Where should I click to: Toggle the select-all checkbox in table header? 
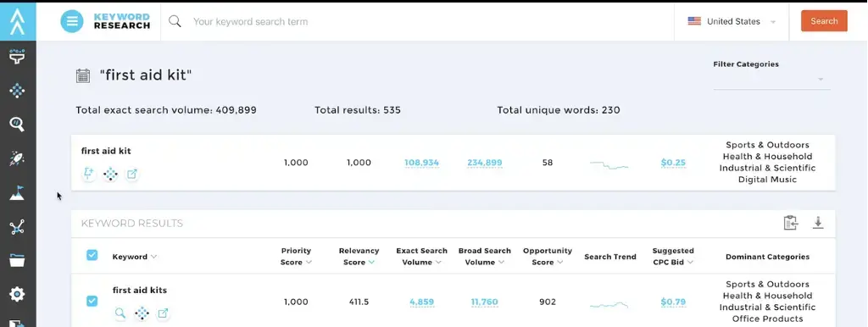92,255
